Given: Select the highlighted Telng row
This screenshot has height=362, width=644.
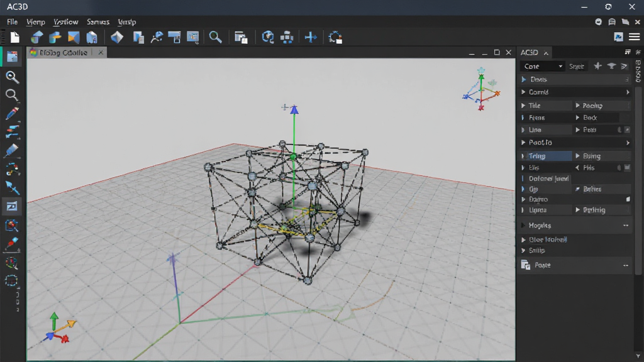Looking at the screenshot, I should [x=546, y=156].
